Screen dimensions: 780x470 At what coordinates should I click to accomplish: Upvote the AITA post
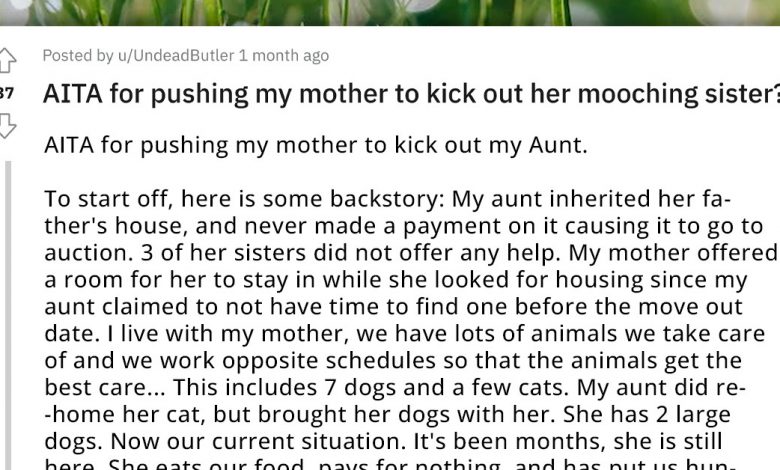click(7, 59)
